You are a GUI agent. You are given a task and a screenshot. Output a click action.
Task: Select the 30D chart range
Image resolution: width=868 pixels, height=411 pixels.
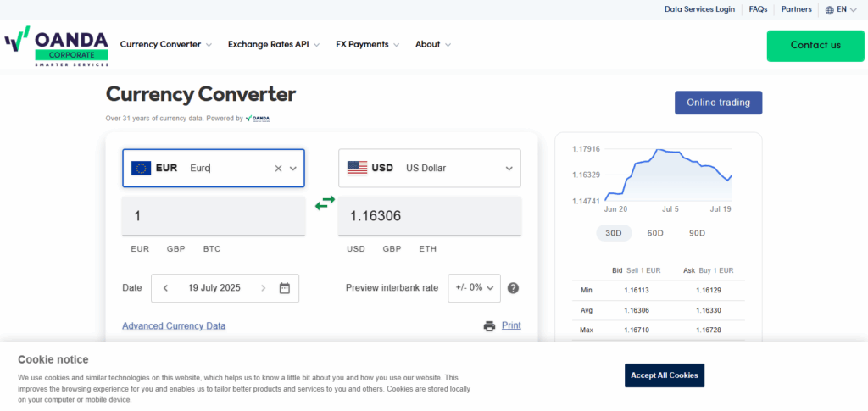pyautogui.click(x=614, y=233)
